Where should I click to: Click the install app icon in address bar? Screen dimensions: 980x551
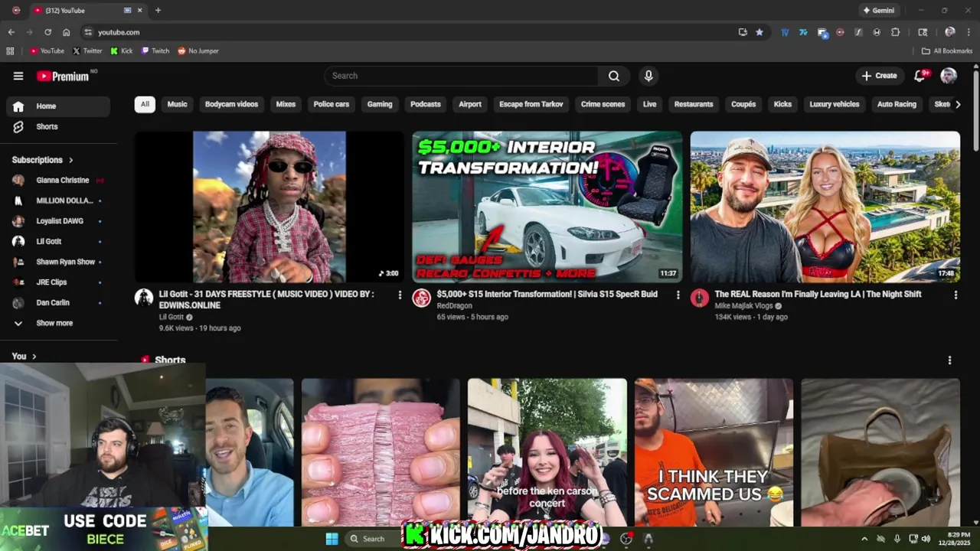[x=743, y=32]
